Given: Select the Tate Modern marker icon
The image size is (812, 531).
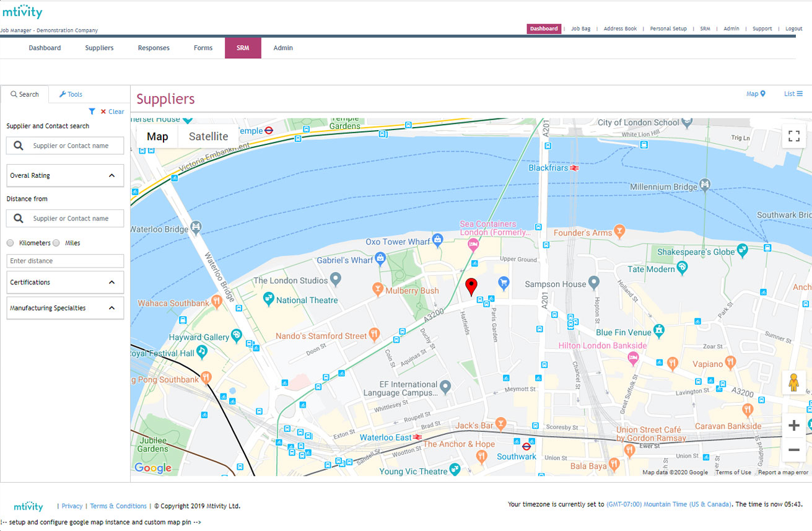Looking at the screenshot, I should coord(682,268).
